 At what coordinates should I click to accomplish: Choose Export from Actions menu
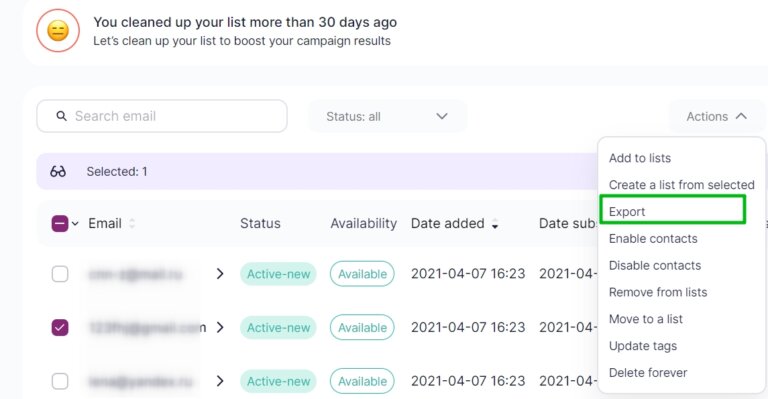pyautogui.click(x=627, y=211)
